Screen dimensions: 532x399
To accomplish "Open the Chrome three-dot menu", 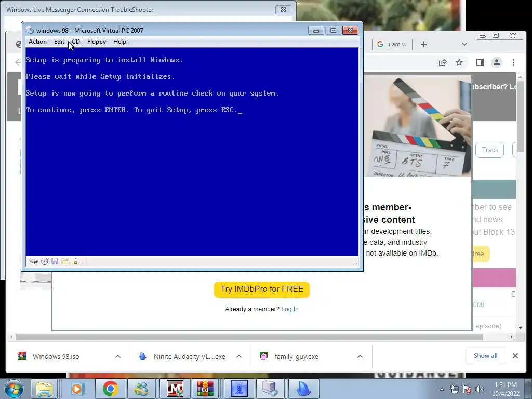I will [513, 62].
